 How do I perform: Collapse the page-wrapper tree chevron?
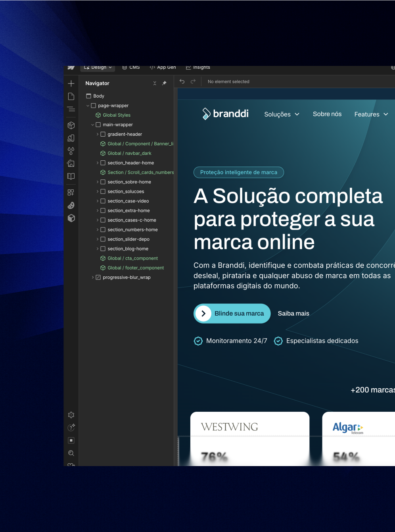coord(88,106)
